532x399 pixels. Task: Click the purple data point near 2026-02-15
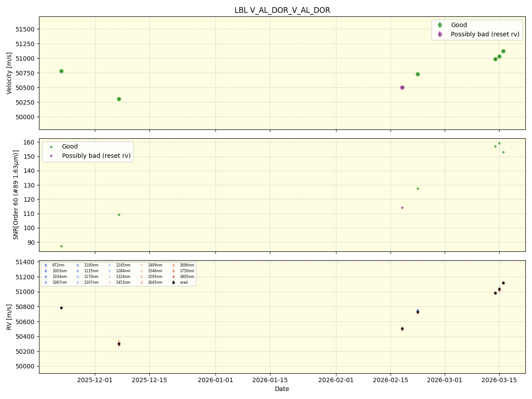403,87
